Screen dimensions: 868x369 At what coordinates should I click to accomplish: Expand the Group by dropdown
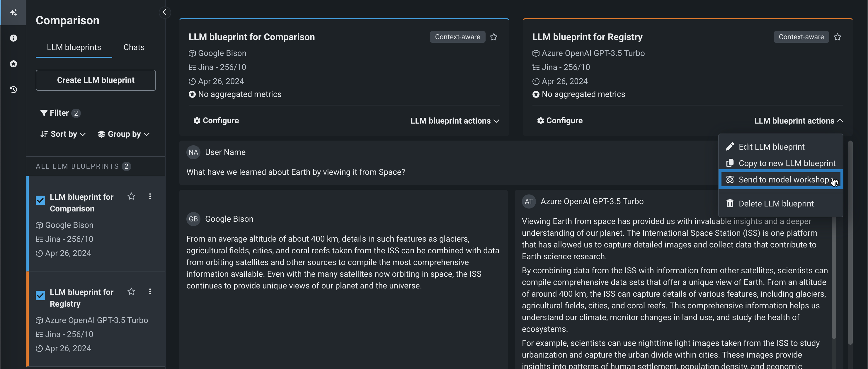124,134
